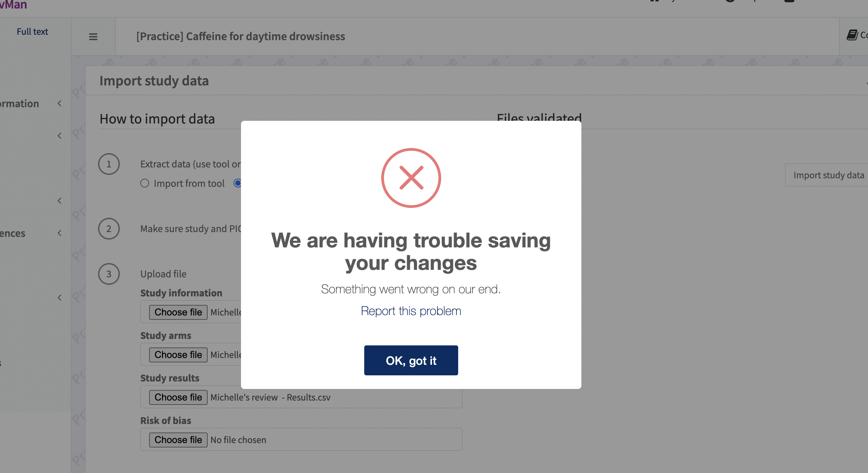Viewport: 868px width, 473px height.
Task: Expand the sidebar chevron below information section
Action: [x=60, y=136]
